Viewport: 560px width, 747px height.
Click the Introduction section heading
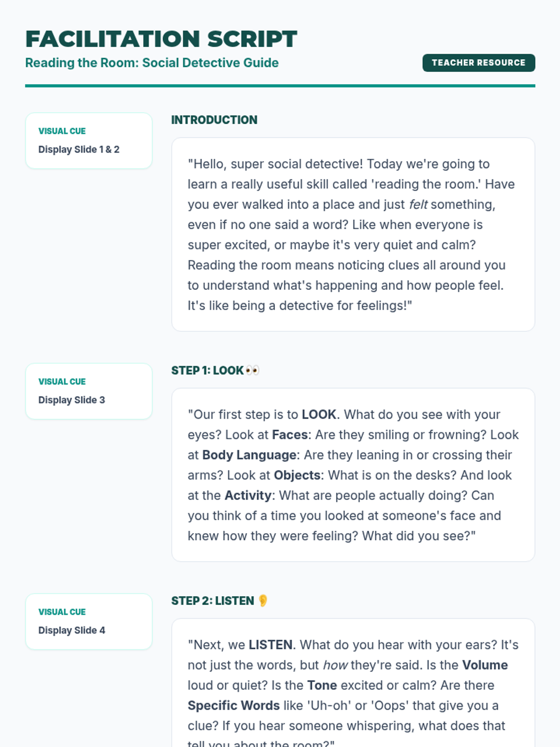click(214, 120)
